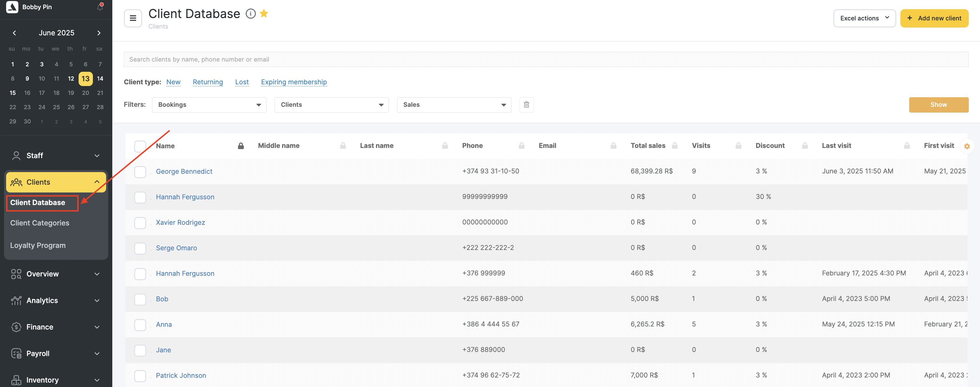
Task: Open the Clients filter dropdown
Action: tap(332, 104)
